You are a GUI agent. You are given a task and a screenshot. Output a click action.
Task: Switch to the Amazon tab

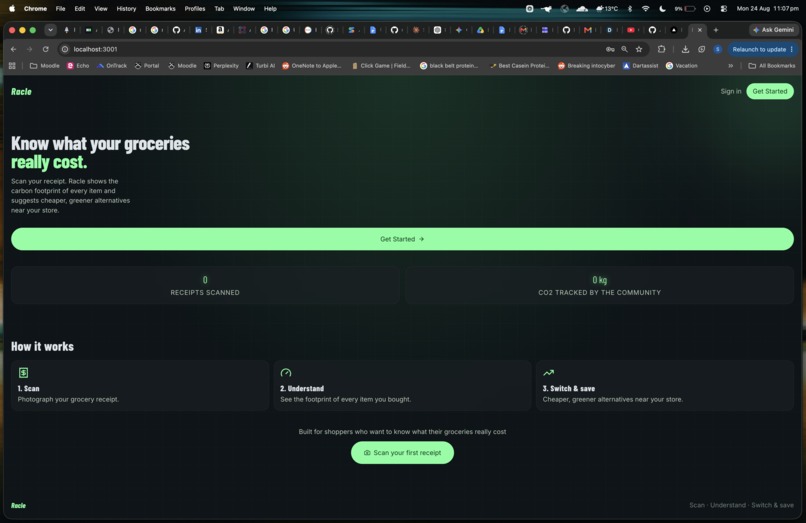pos(220,30)
